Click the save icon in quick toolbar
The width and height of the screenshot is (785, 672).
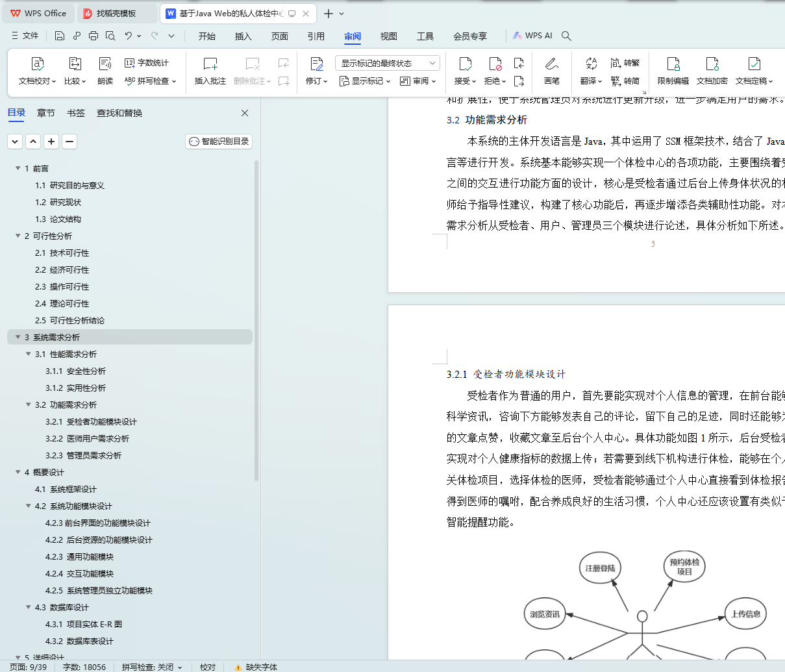click(x=60, y=36)
